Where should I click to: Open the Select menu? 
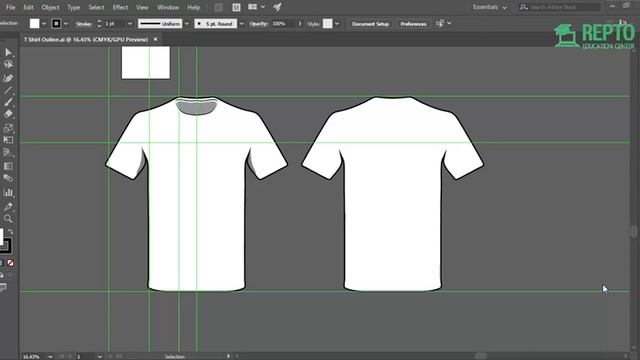96,7
